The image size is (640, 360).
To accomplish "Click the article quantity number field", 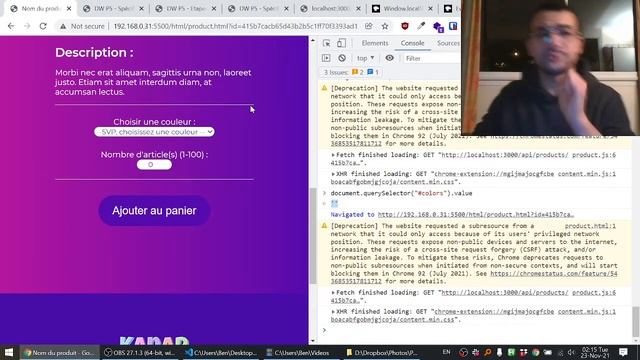I will tap(154, 165).
